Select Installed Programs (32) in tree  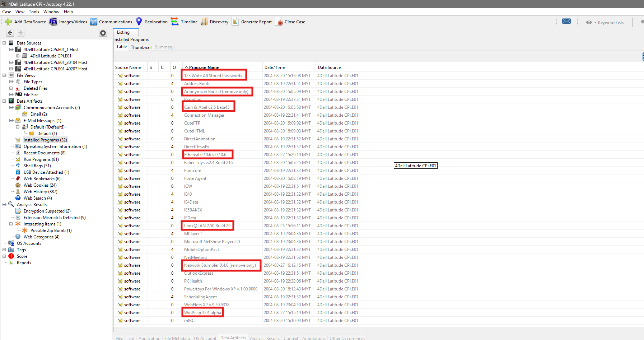tap(45, 140)
